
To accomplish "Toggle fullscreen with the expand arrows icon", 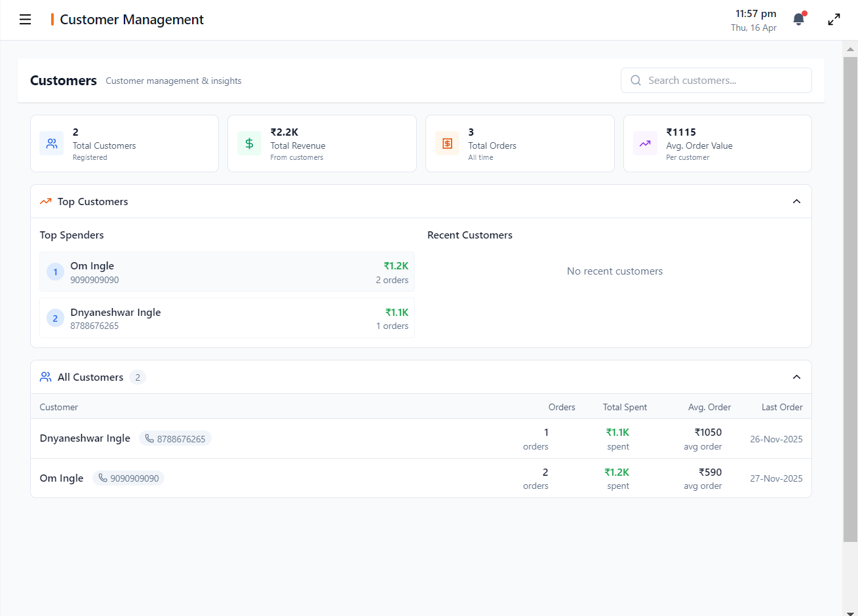I will 834,20.
